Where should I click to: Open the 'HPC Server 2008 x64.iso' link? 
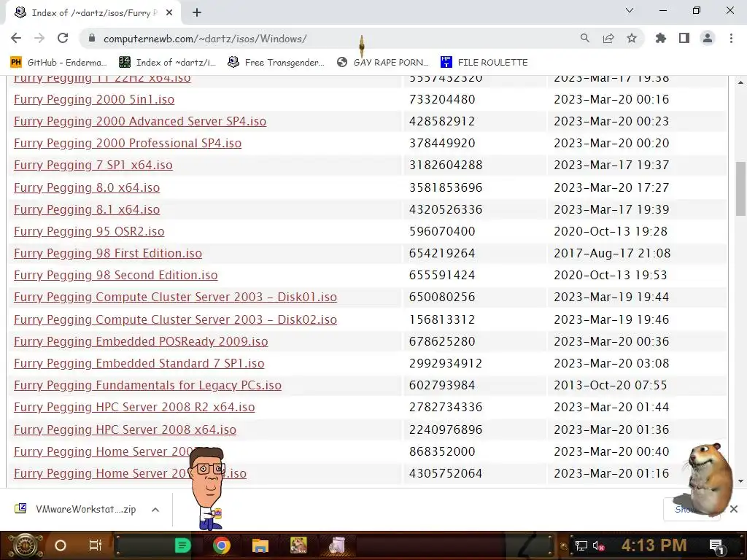click(125, 429)
